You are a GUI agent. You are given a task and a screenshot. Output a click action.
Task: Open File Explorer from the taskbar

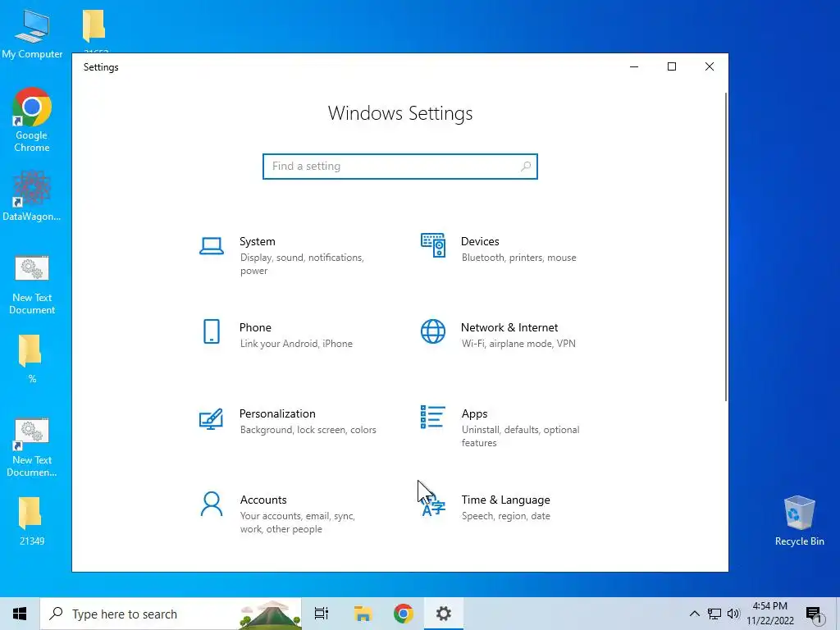click(x=363, y=614)
